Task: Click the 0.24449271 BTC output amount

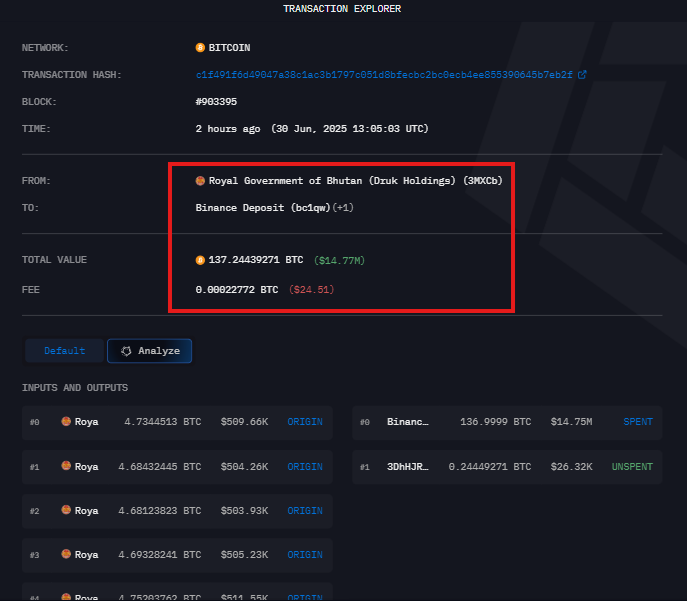Action: pyautogui.click(x=490, y=467)
